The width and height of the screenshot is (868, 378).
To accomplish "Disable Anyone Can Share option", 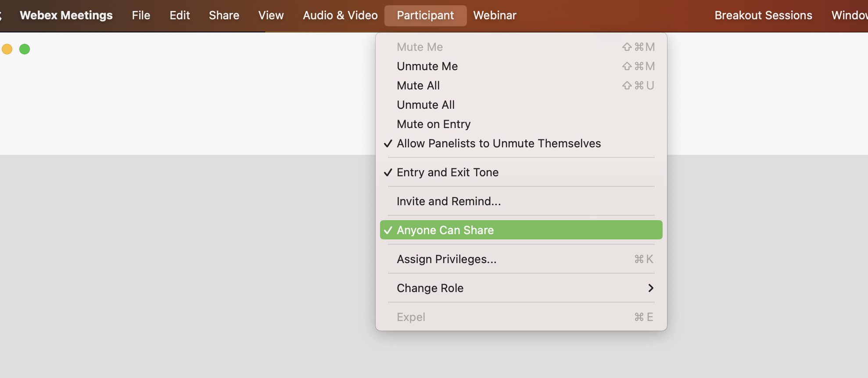I will (x=521, y=230).
